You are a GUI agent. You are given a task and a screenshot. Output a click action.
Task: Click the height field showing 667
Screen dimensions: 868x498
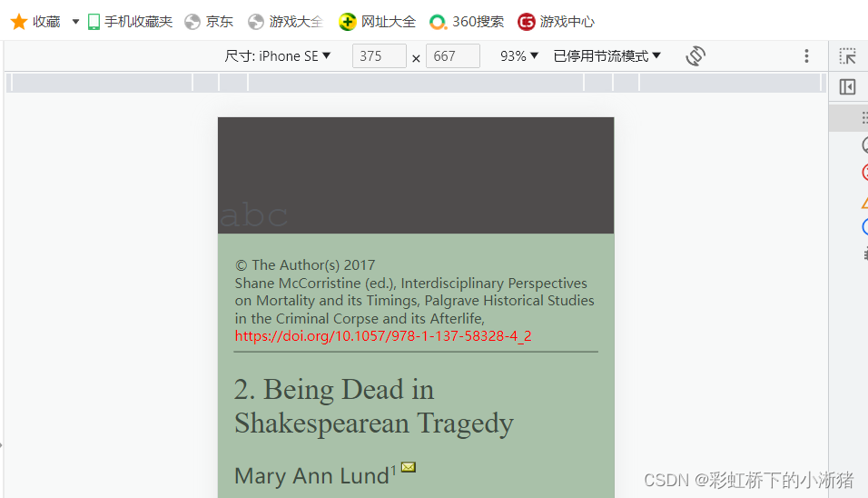point(453,56)
